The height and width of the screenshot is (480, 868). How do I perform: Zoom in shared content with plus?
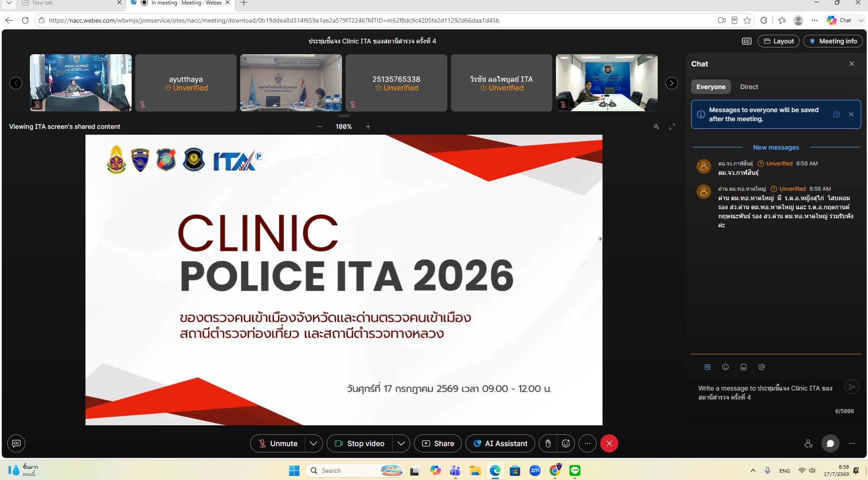368,127
